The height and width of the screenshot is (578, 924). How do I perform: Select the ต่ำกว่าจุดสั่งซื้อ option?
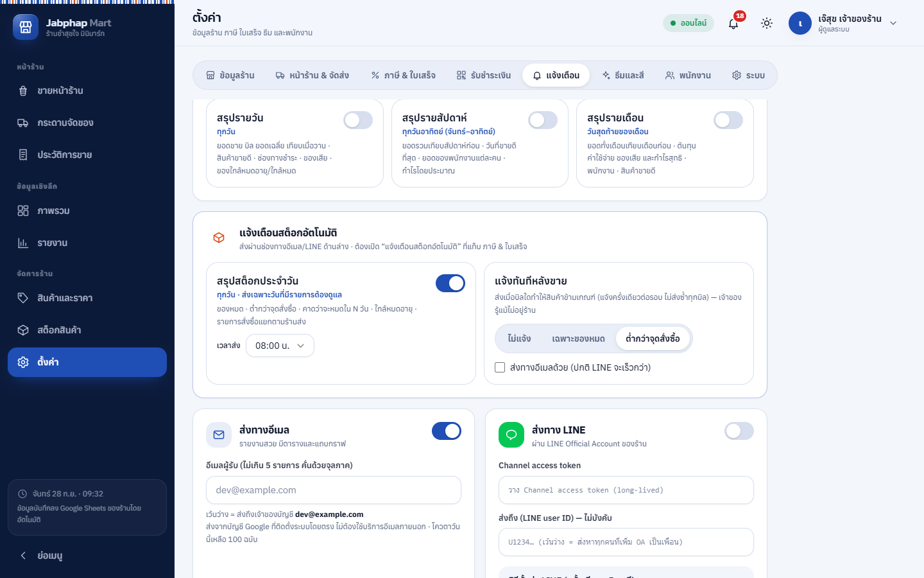pyautogui.click(x=653, y=338)
